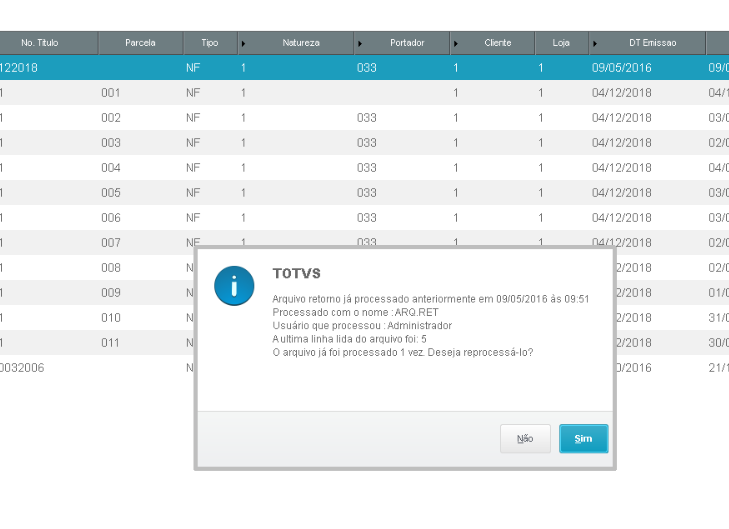This screenshot has width=729, height=529.
Task: Click the TOTVS dialog title
Action: coord(297,273)
